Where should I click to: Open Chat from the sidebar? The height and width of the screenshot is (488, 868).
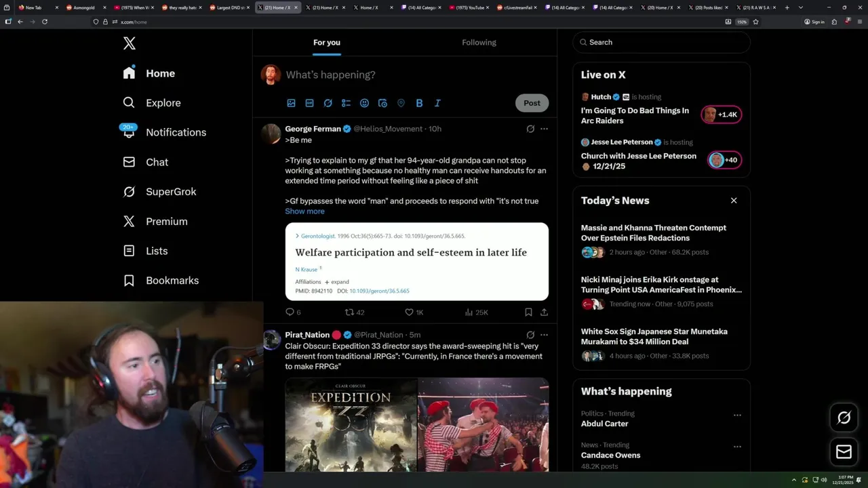[146, 162]
